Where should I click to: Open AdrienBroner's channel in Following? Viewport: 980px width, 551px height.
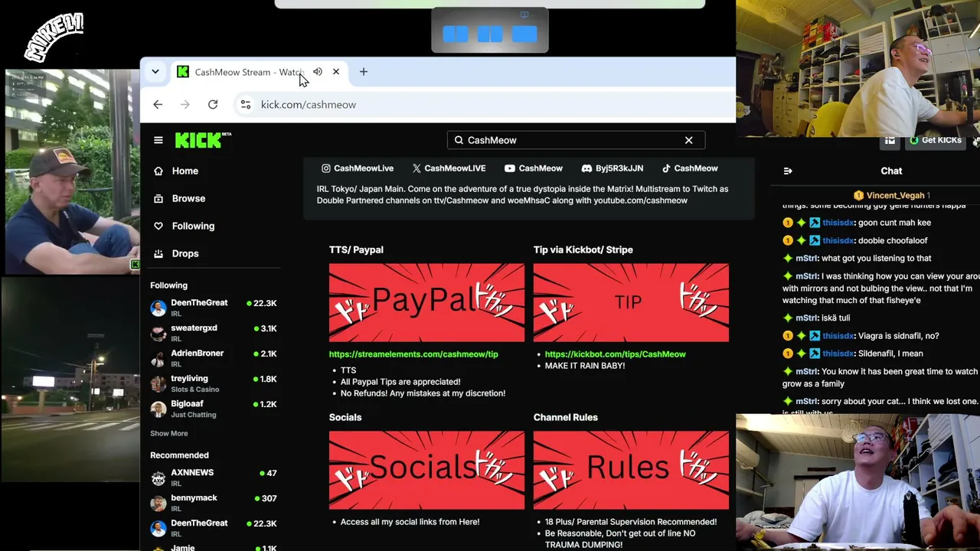214,358
